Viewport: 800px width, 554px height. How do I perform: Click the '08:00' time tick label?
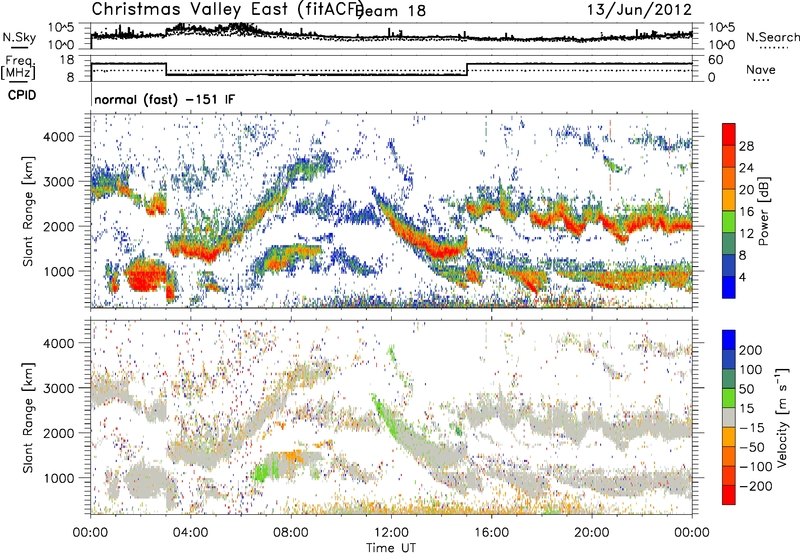click(291, 533)
